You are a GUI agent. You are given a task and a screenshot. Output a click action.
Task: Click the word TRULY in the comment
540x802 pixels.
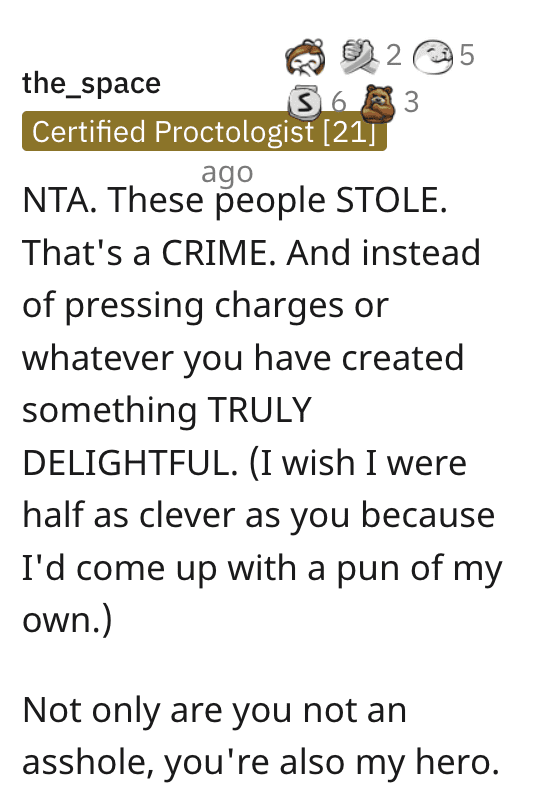[x=259, y=410]
